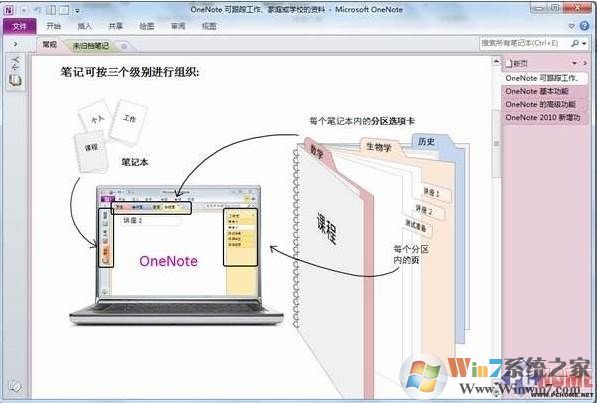Select the 未归档笔记 section tab
Viewport: 597px width, 403px height.
(91, 46)
